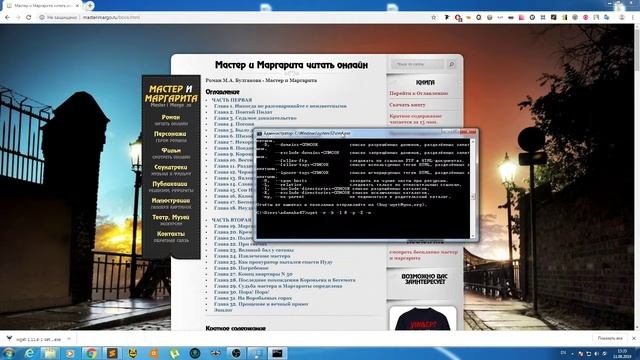Image resolution: width=640 pixels, height=360 pixels.
Task: Click the смотреть бесплатно мастер и маргарита link
Action: 423,255
